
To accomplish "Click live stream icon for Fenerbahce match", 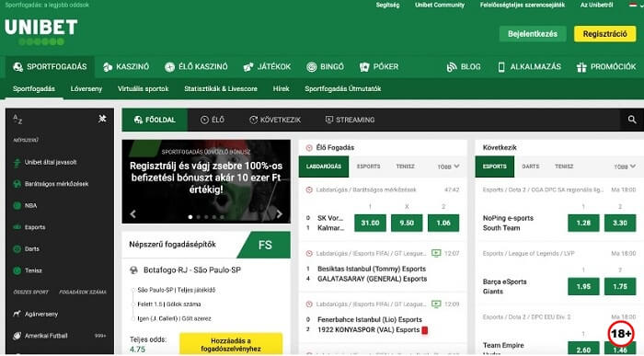I will pos(436,304).
